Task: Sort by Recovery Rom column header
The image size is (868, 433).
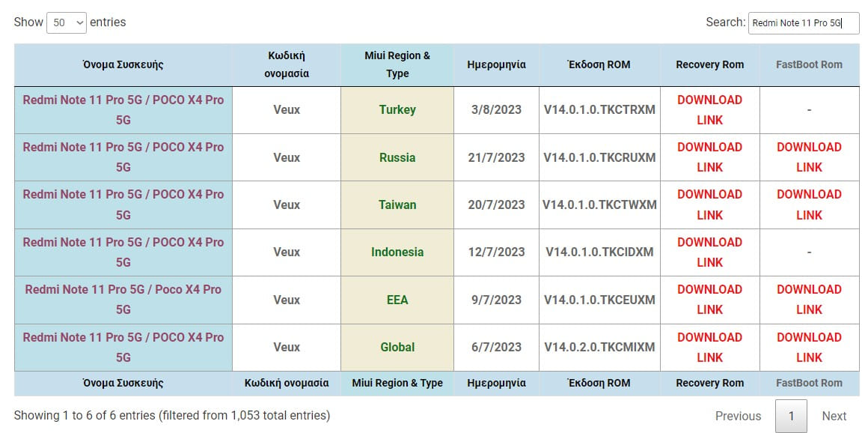Action: coord(709,64)
